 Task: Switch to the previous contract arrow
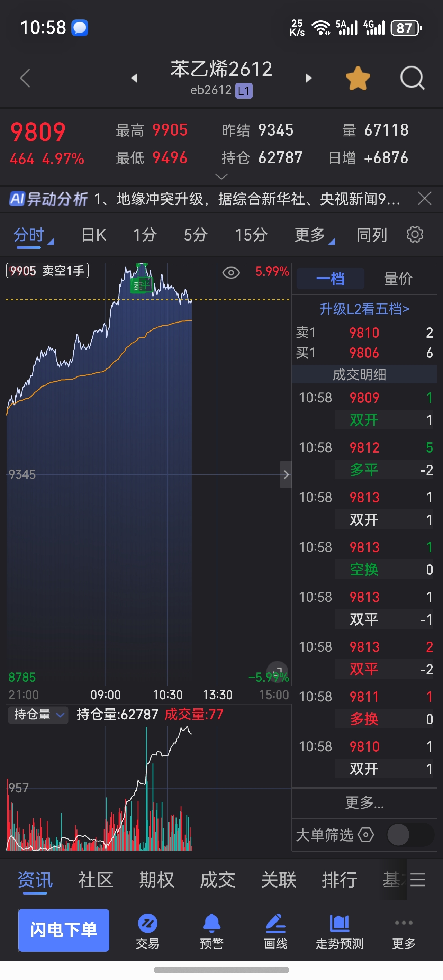point(134,78)
